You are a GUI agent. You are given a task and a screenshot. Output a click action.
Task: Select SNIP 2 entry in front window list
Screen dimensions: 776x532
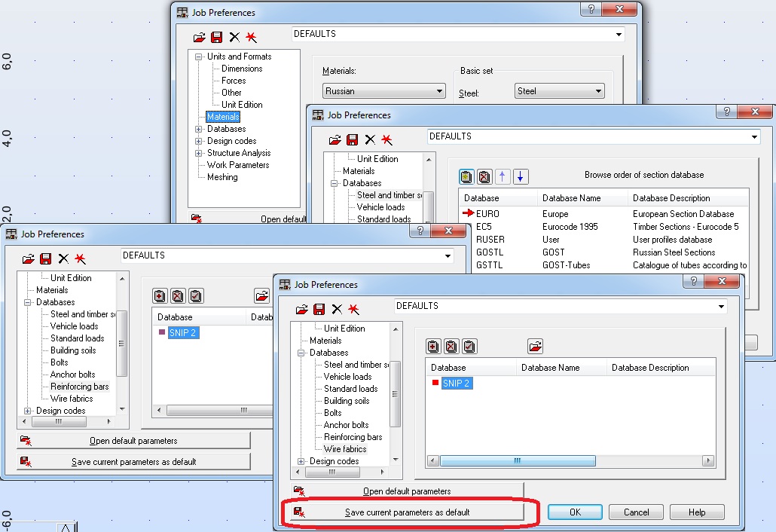point(456,383)
